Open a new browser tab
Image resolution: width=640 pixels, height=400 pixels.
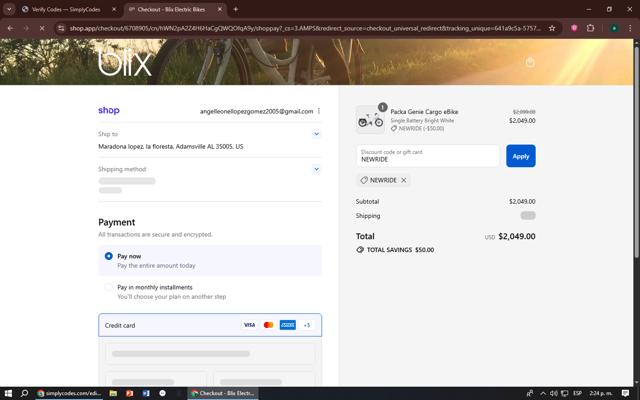(236, 9)
